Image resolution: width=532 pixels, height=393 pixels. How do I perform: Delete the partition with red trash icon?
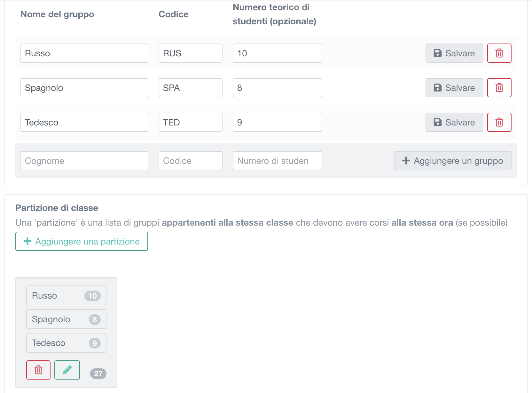[x=38, y=370]
